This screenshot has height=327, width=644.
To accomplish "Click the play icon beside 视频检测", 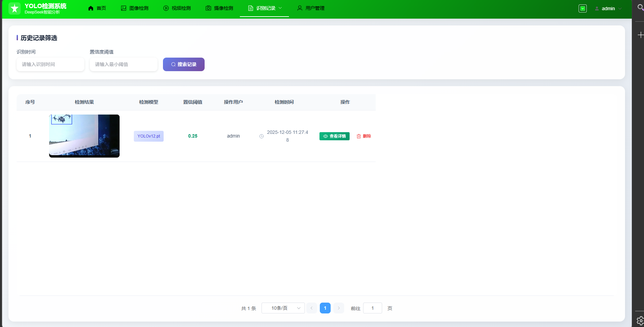I will tap(166, 8).
